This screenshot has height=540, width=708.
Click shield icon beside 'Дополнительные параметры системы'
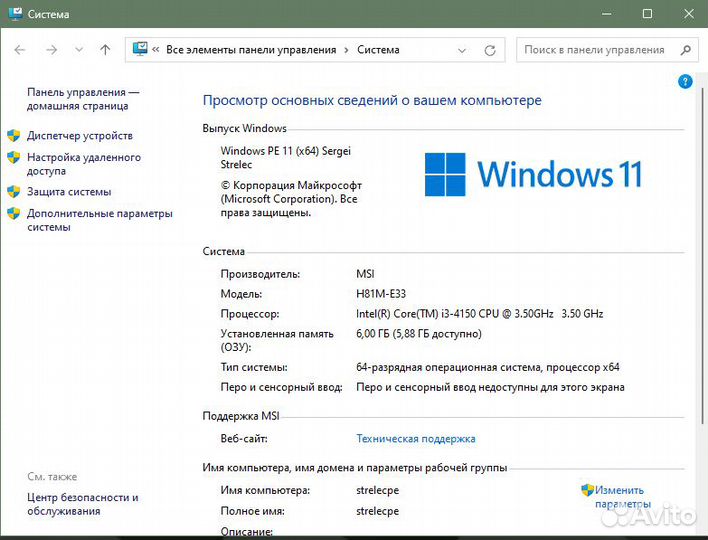(14, 213)
